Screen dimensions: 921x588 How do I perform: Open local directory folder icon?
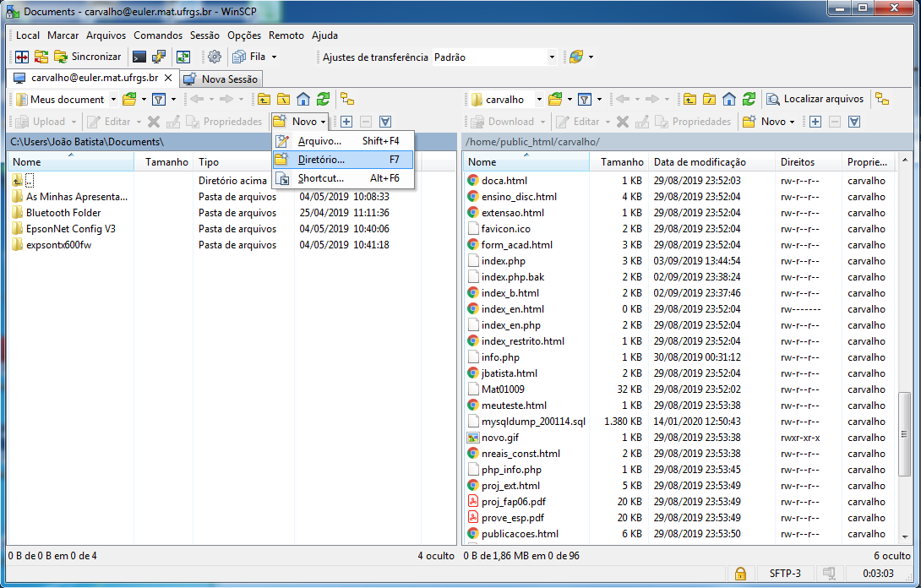(129, 100)
